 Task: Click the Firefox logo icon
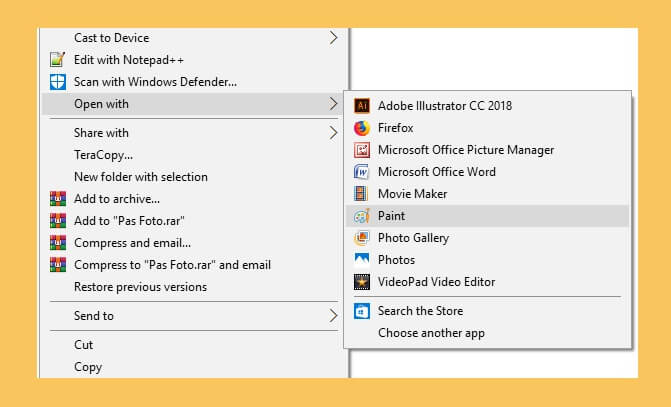click(x=362, y=128)
